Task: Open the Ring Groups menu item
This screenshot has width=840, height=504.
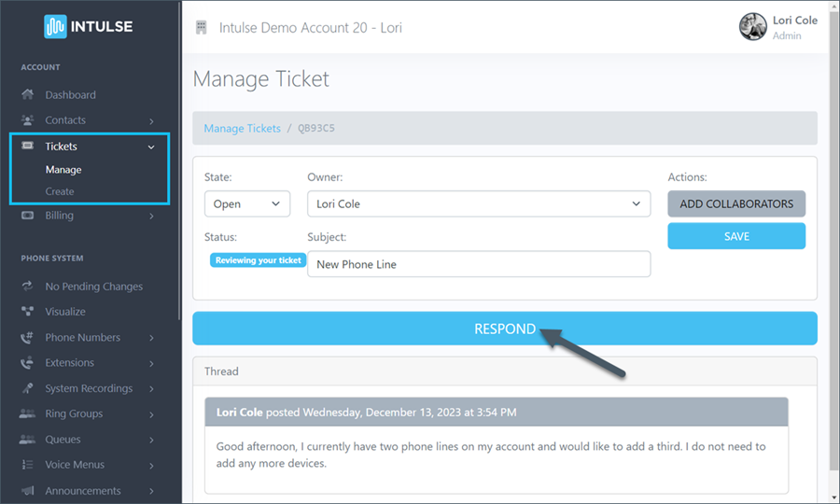Action: point(74,413)
